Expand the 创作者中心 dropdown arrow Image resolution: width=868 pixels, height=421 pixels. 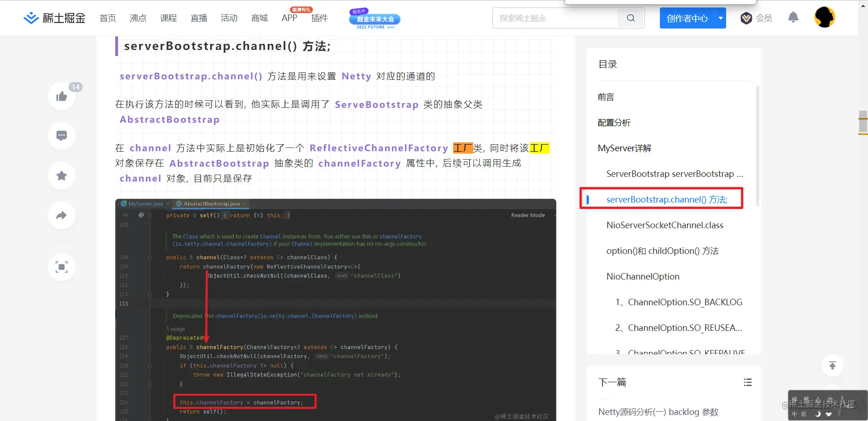coord(721,18)
